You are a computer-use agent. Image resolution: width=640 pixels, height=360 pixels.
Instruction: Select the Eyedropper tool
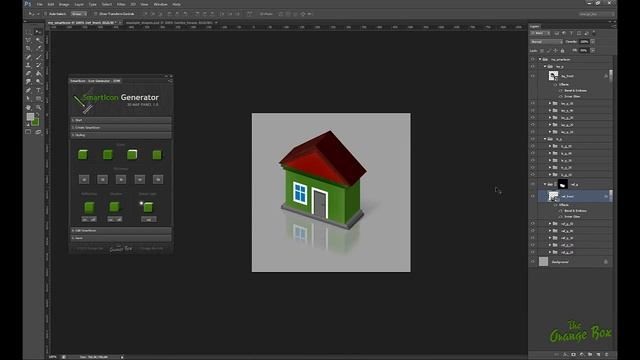(x=38, y=48)
